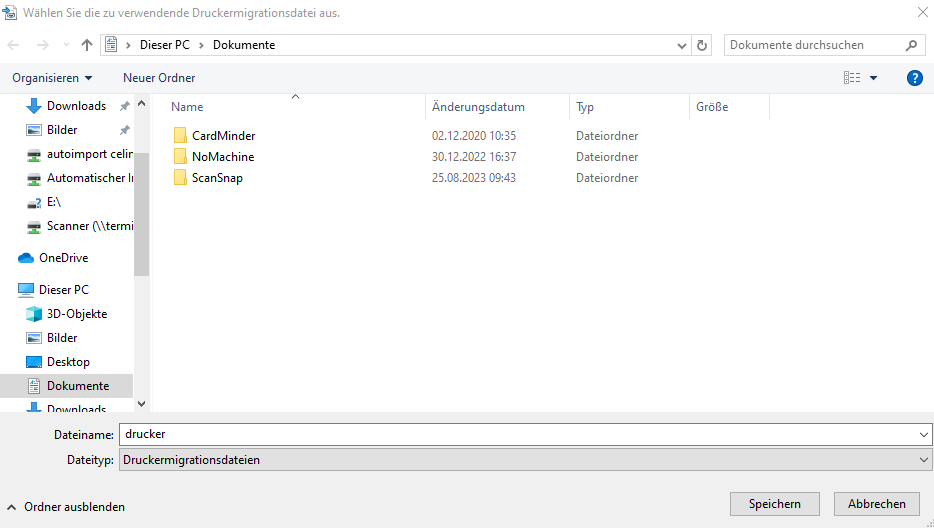The width and height of the screenshot is (934, 528).
Task: Select the ScanSnap folder
Action: pos(217,178)
